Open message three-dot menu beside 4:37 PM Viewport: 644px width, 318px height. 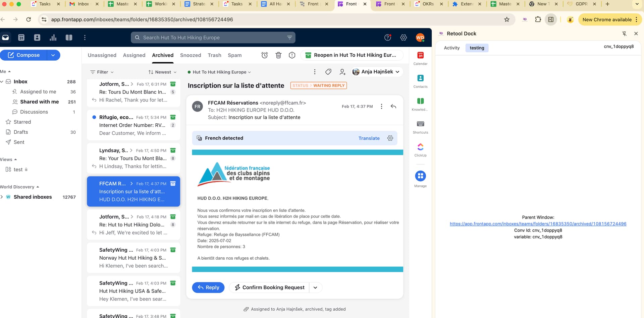click(381, 106)
